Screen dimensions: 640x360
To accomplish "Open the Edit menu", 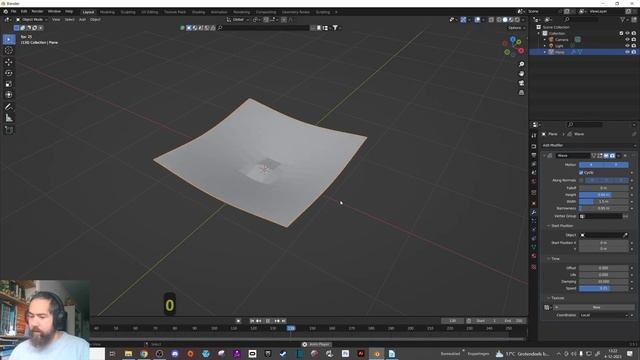I will [x=24, y=11].
